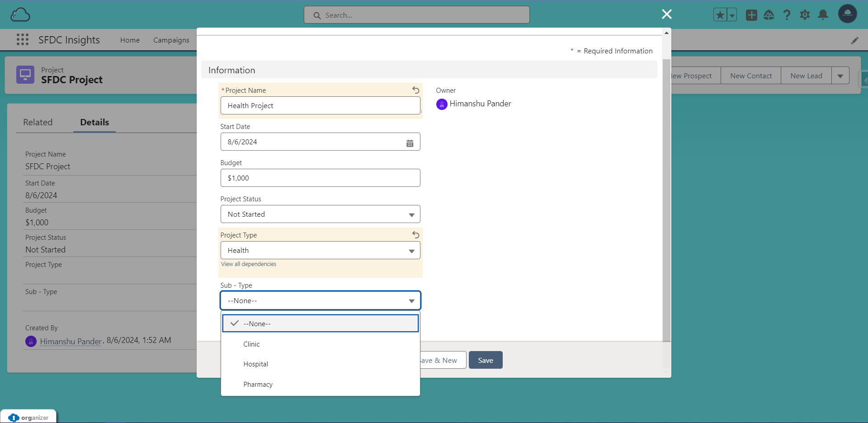
Task: Click the global actions plus icon
Action: (x=751, y=15)
